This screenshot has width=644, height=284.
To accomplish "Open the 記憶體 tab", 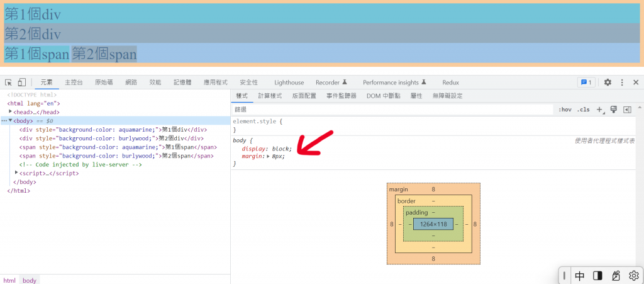I will coord(182,82).
